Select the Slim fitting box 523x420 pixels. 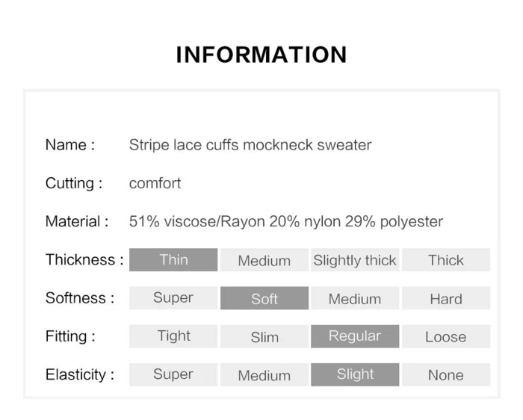tap(264, 336)
